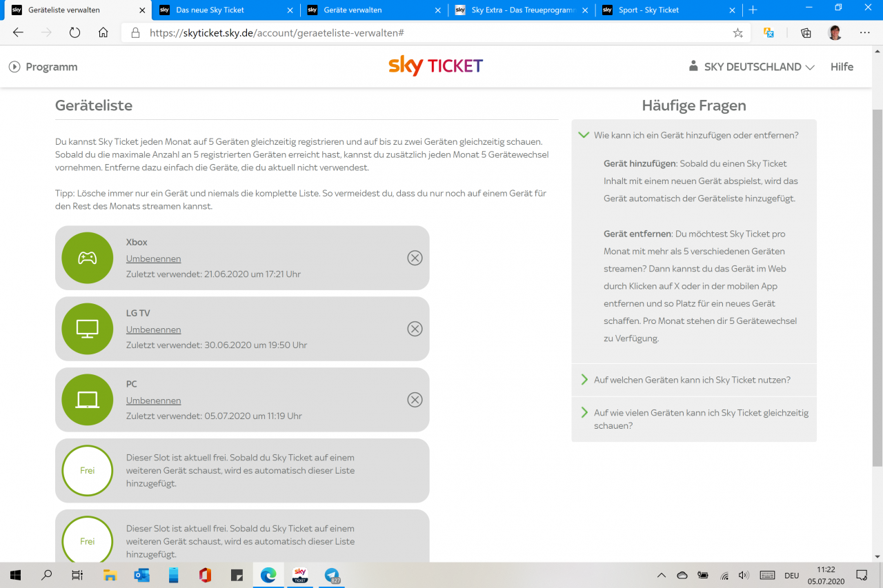
Task: Expand 'Auf wie vielen Geräten' FAQ question
Action: tap(694, 419)
